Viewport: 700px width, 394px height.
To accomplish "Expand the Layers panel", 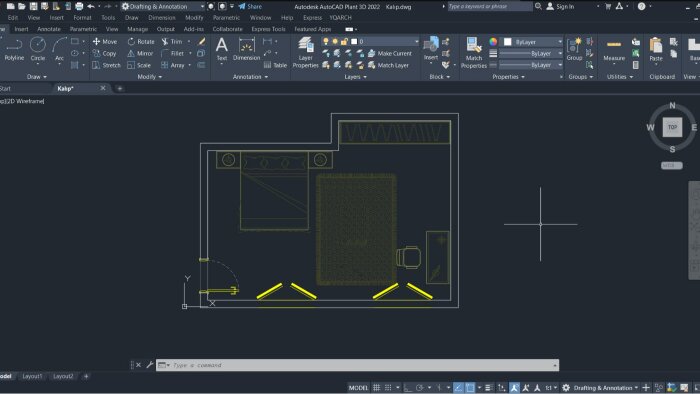I will click(355, 77).
